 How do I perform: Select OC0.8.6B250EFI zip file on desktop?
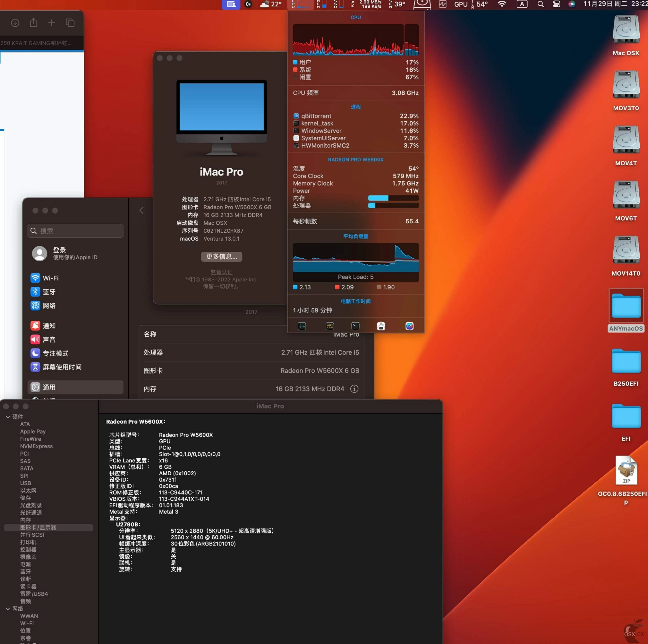626,481
